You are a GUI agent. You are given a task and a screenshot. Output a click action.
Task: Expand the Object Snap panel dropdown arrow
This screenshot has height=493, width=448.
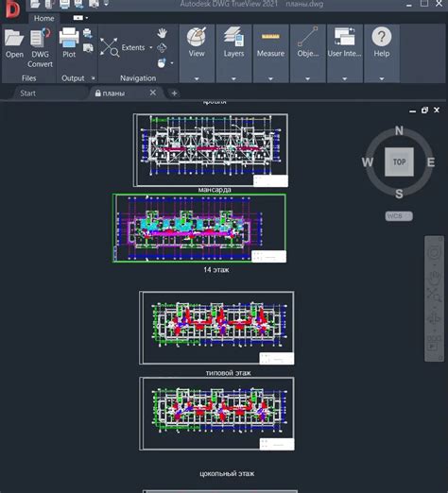click(x=307, y=78)
